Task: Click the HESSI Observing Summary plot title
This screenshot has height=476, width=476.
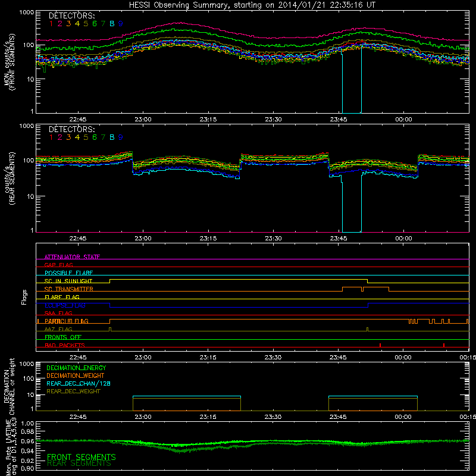Action: (x=252, y=5)
